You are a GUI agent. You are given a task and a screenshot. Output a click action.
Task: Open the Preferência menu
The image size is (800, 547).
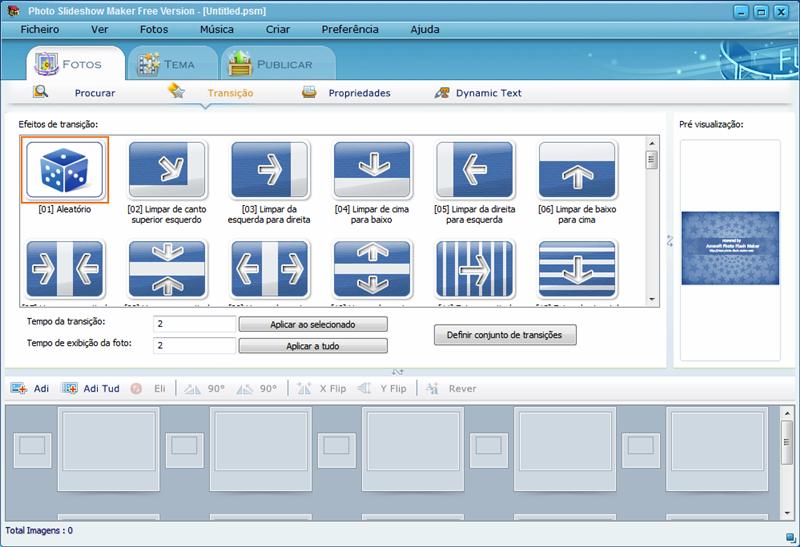(x=350, y=29)
